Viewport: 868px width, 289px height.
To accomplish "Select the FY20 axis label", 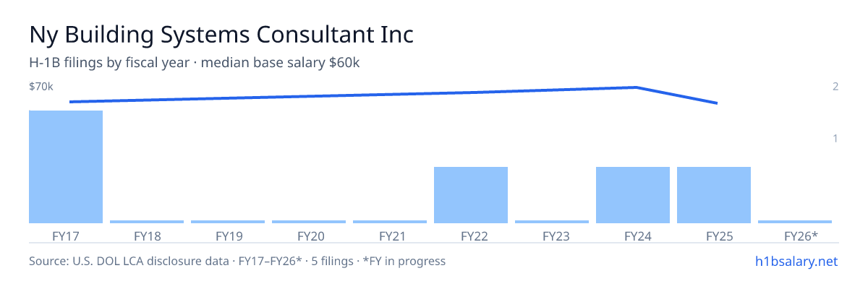I will coord(309,236).
